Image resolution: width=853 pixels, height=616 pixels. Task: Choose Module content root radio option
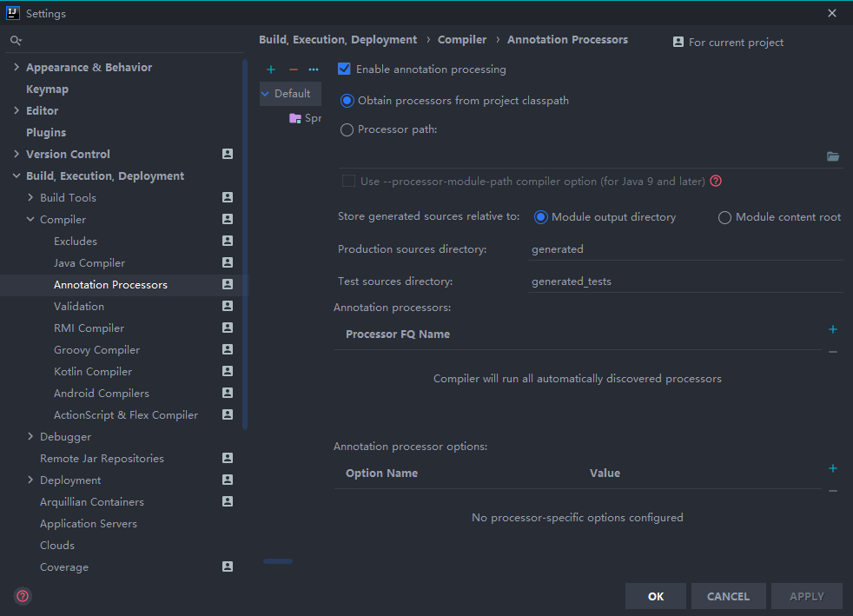pyautogui.click(x=724, y=217)
